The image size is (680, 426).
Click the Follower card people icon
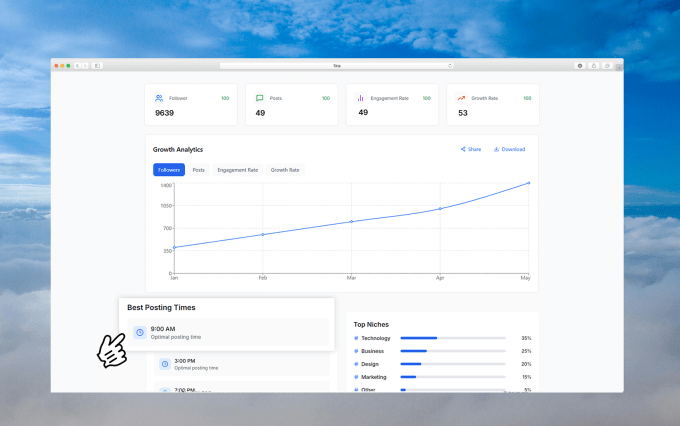click(x=159, y=98)
